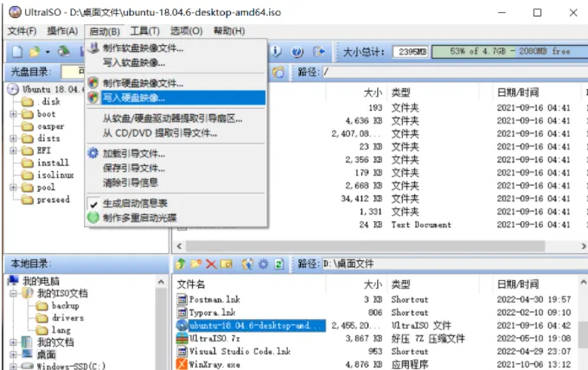Click the 2395MB total size field
This screenshot has width=588, height=370.
pyautogui.click(x=411, y=52)
